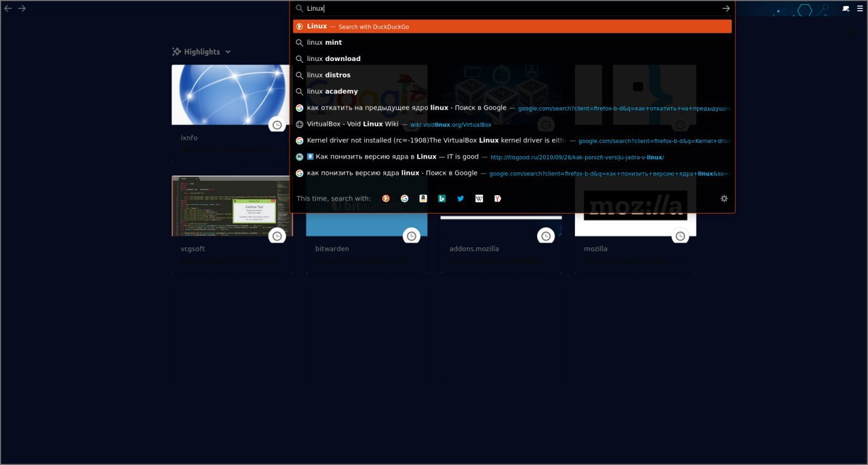Click the 'bitwarden' tile label

point(332,249)
